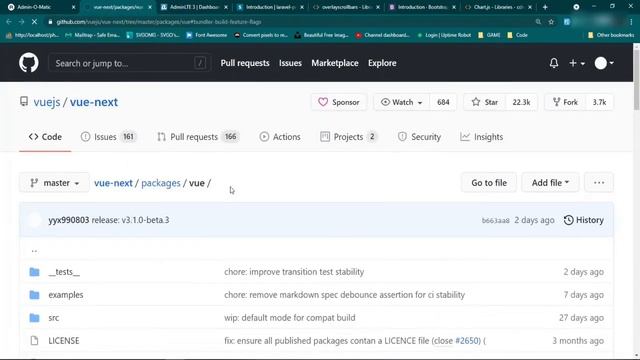The height and width of the screenshot is (360, 640).
Task: Click the examples folder icon
Action: 34,295
